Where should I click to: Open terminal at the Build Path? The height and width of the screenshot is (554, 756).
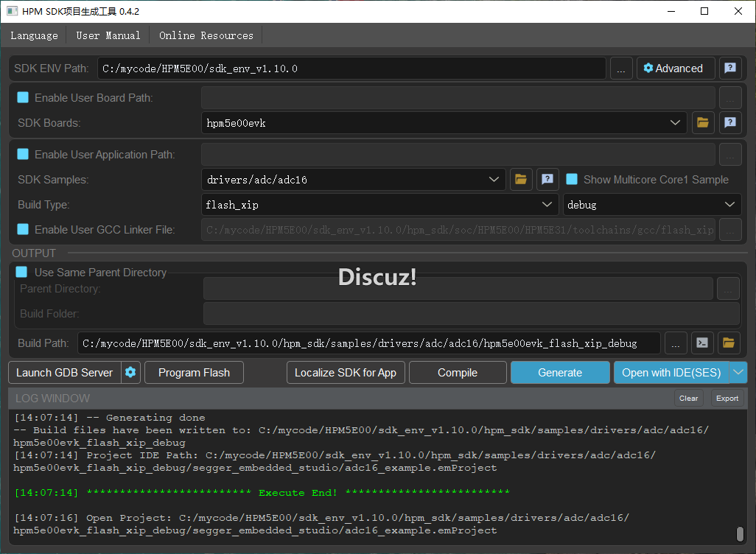tap(703, 343)
